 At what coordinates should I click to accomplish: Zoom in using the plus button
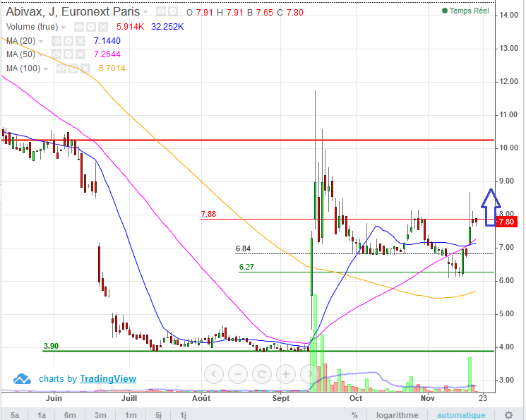pos(286,373)
